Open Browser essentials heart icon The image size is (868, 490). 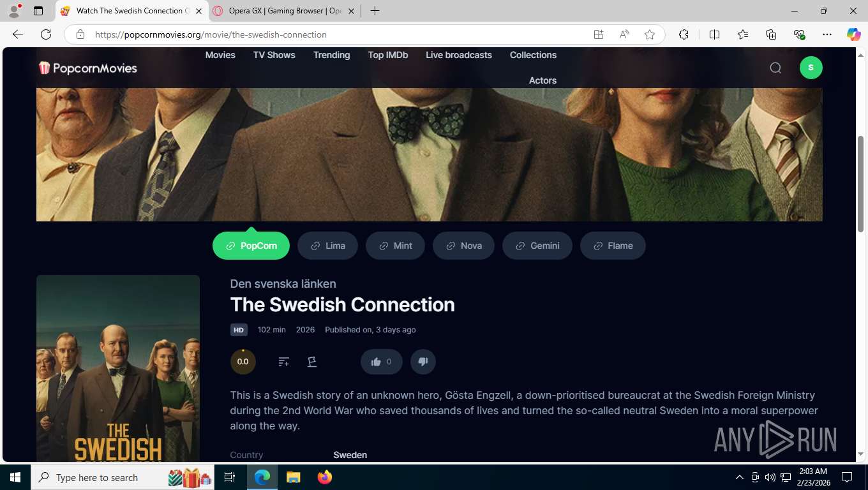point(799,34)
